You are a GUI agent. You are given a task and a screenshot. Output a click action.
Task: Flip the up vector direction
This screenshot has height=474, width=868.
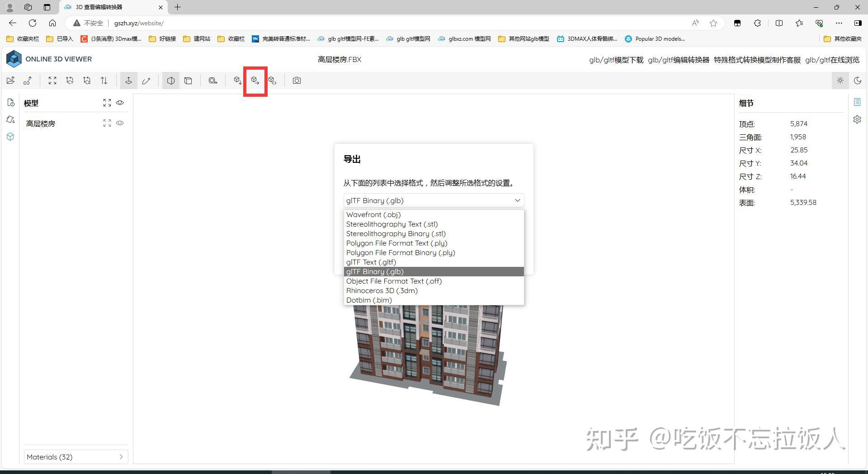[x=104, y=81]
